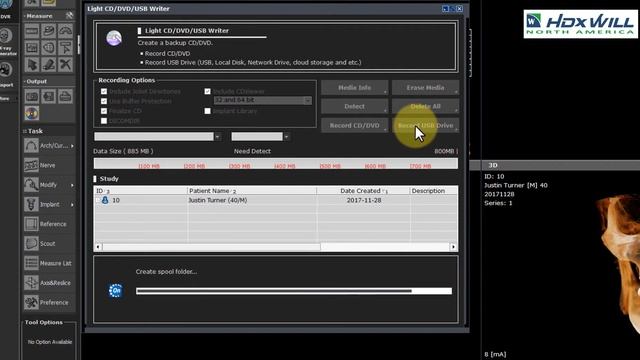Click the Erase Media button
The width and height of the screenshot is (640, 360).
click(425, 88)
